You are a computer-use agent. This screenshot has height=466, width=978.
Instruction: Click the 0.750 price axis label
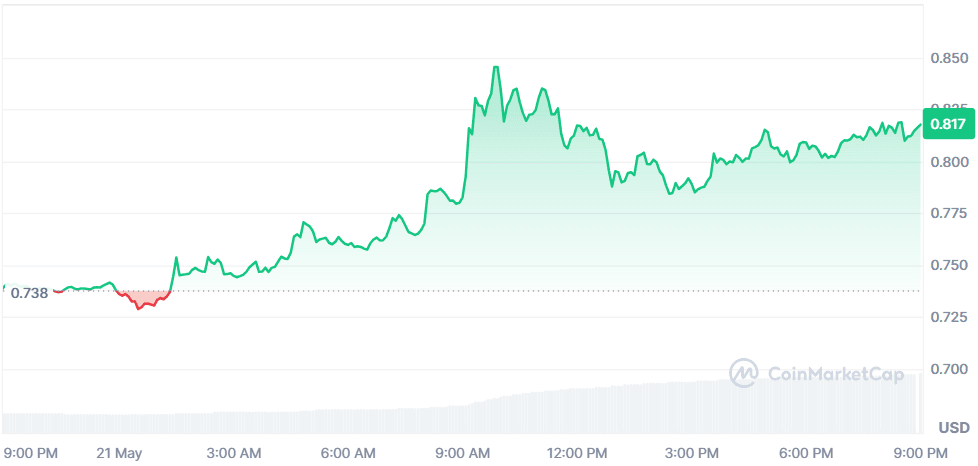(947, 266)
